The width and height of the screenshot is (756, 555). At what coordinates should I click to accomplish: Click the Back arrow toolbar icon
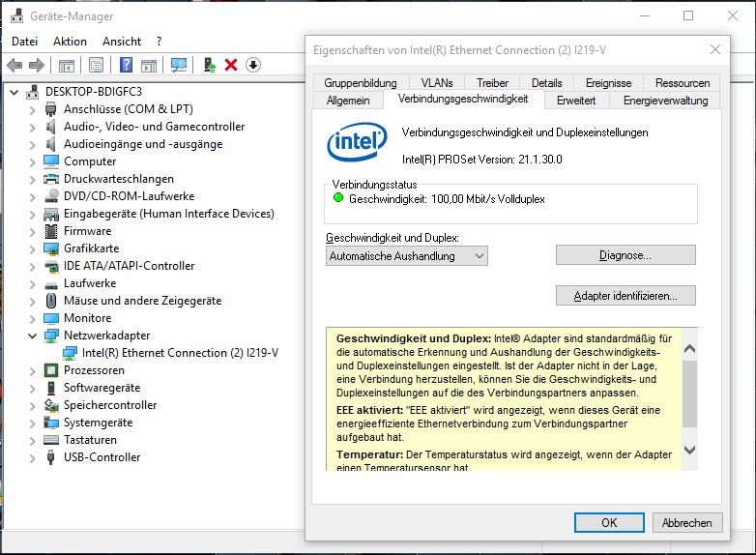point(15,65)
